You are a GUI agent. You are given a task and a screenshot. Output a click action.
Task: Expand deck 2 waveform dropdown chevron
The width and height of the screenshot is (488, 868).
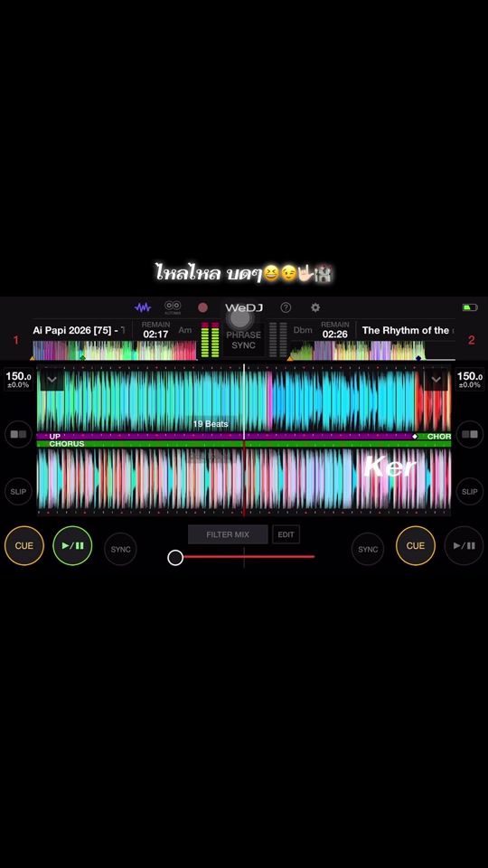click(436, 380)
